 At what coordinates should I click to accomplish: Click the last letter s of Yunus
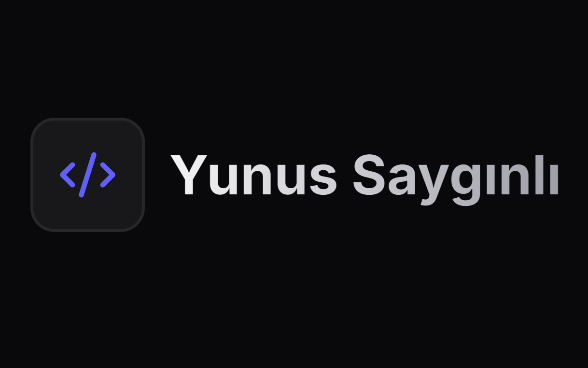(x=322, y=180)
